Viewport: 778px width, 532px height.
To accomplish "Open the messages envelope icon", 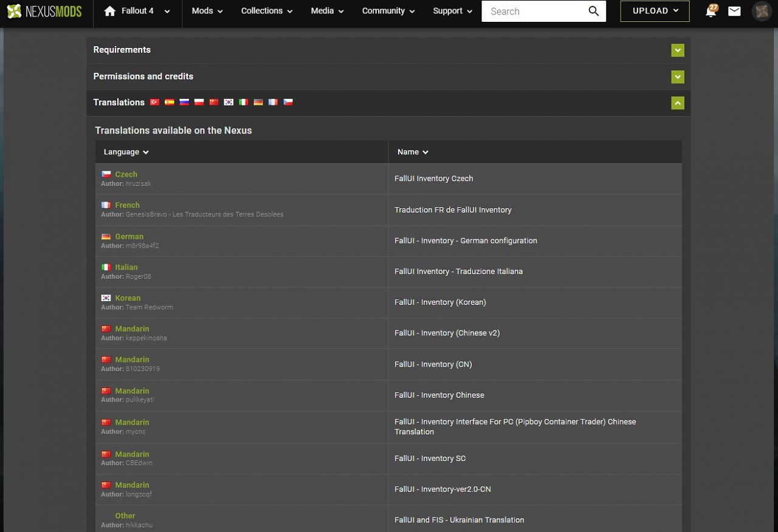I will (734, 11).
